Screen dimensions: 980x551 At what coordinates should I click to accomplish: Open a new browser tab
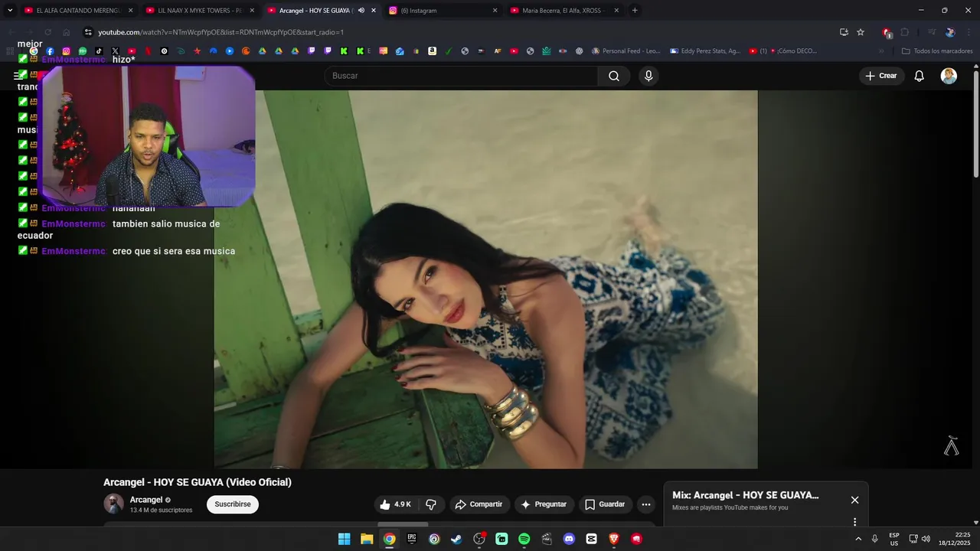(635, 11)
